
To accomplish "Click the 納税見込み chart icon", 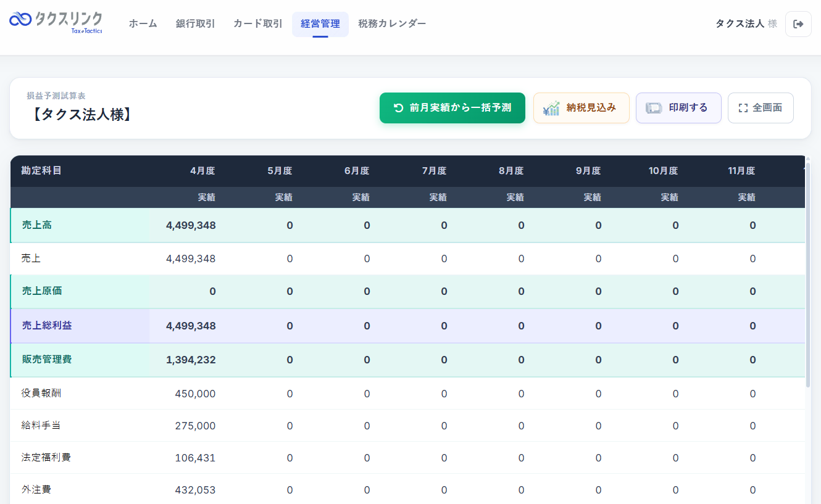I will click(551, 108).
